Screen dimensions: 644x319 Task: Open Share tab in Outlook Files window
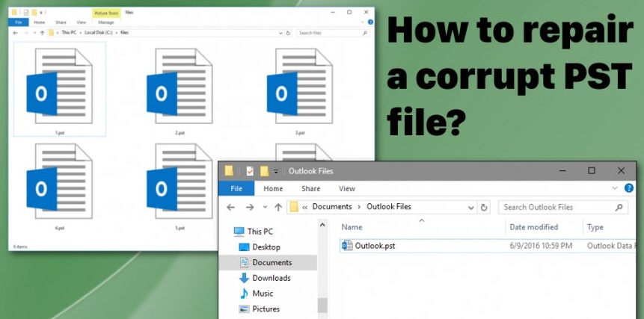pyautogui.click(x=310, y=188)
